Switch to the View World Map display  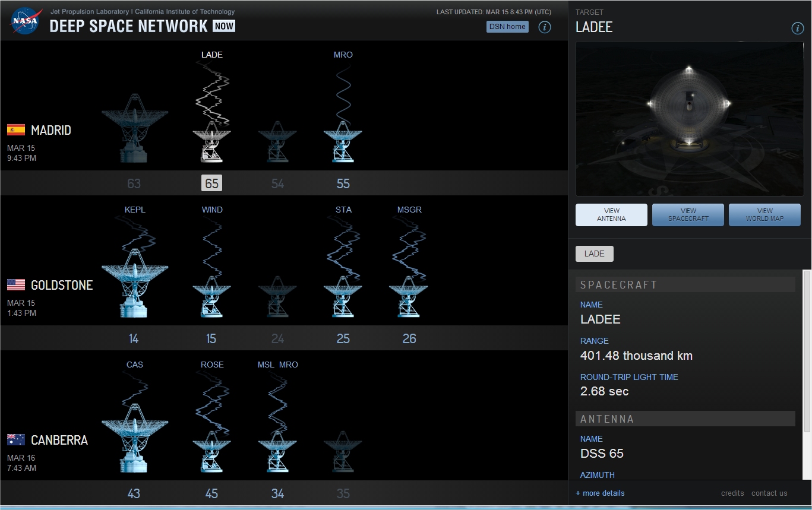[x=764, y=215]
